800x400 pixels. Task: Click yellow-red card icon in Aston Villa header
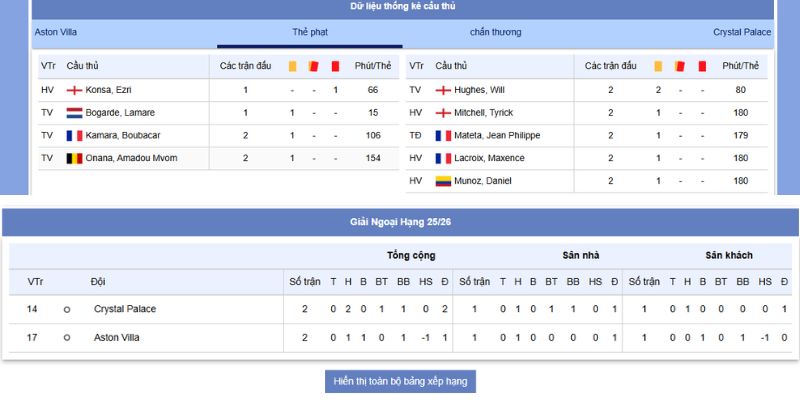(x=313, y=66)
